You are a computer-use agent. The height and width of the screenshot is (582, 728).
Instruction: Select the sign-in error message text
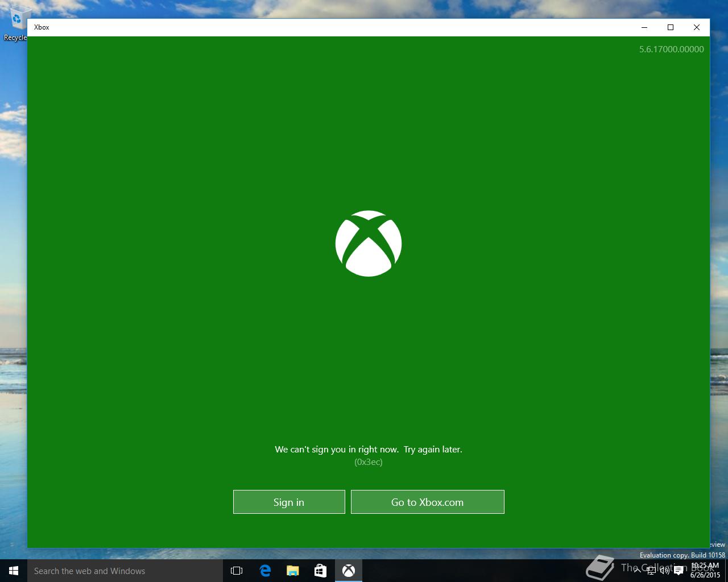point(369,449)
